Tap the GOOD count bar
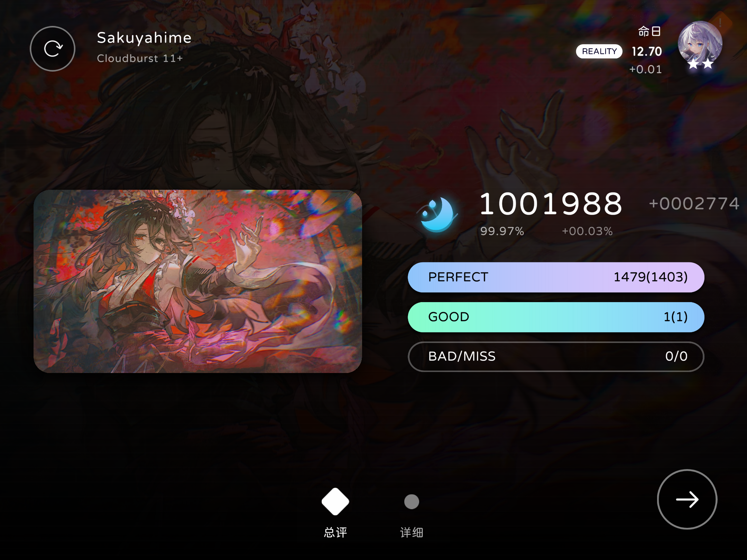 click(x=556, y=317)
